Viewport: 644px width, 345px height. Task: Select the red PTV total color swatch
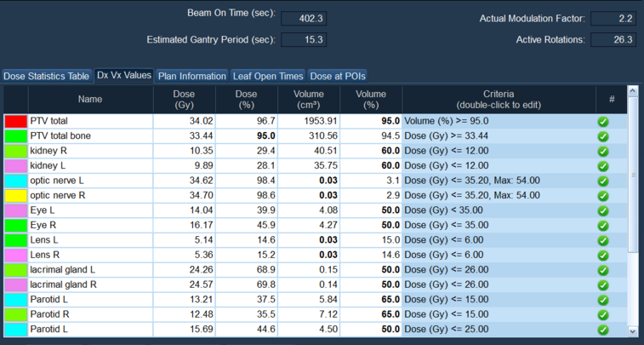15,122
